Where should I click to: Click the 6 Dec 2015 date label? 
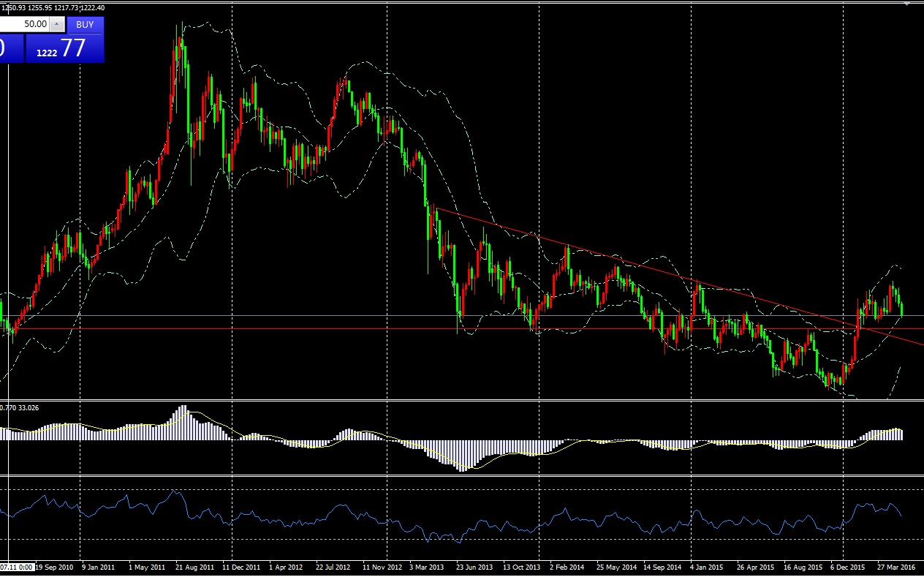pos(848,567)
